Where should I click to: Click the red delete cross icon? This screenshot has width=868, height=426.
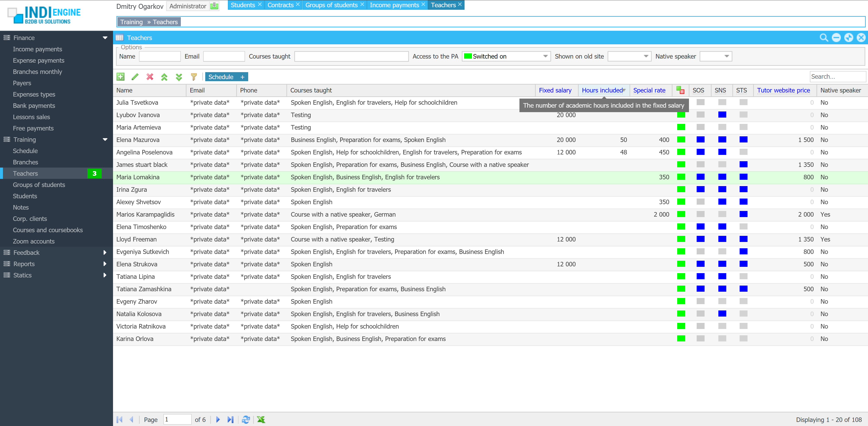pyautogui.click(x=150, y=77)
